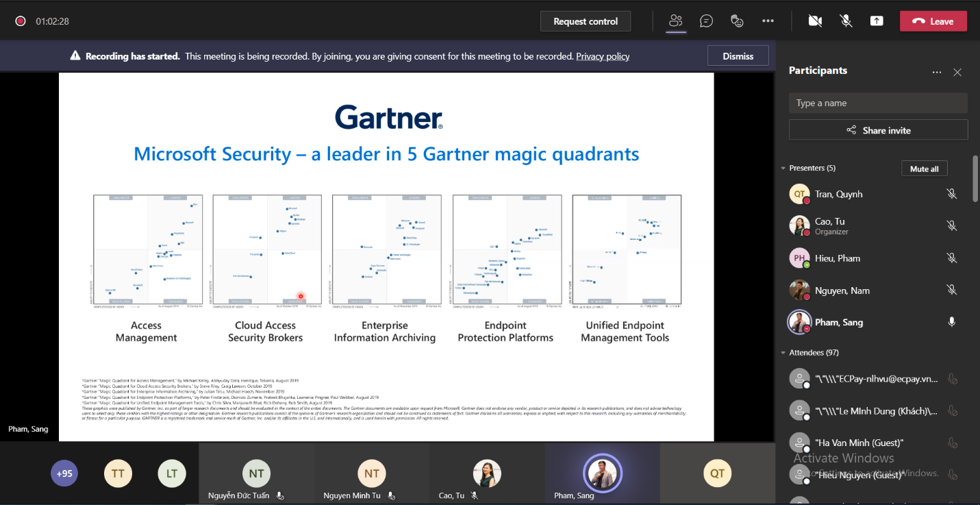
Task: Dismiss the recording notification banner
Action: pos(738,56)
